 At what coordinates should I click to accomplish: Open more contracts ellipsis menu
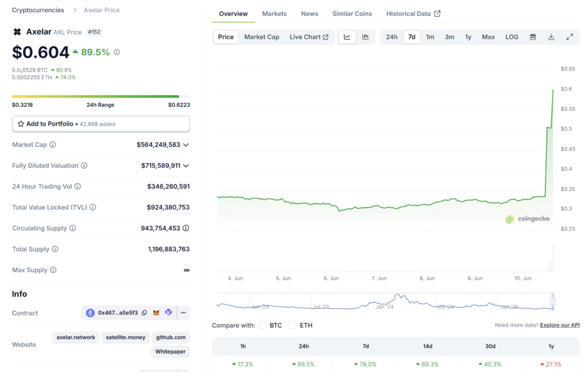pyautogui.click(x=183, y=313)
